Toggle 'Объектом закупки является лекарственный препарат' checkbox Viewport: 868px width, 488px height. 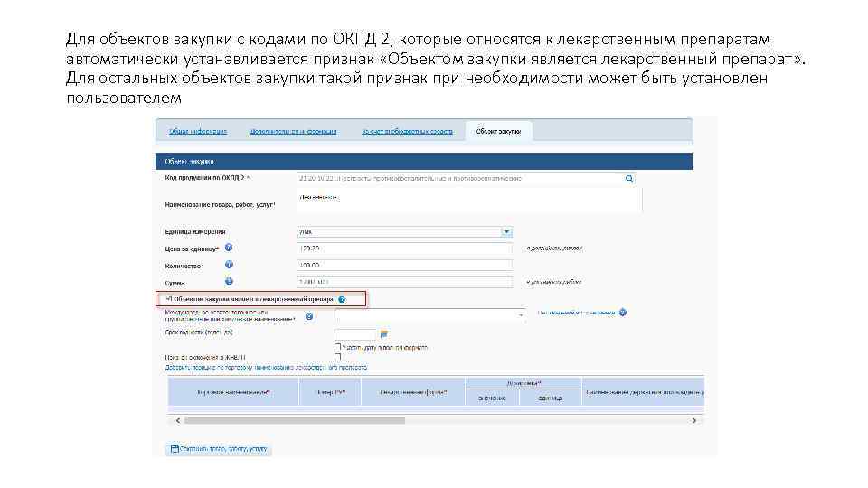[168, 299]
